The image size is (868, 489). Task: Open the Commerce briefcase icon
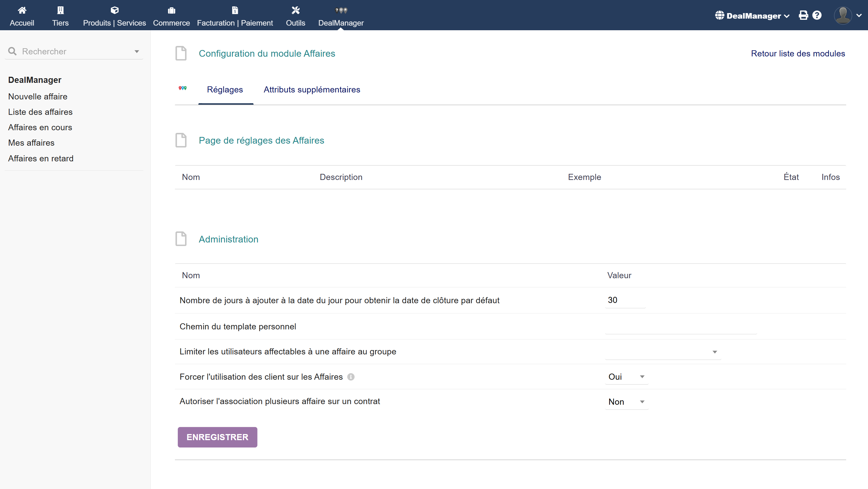(x=172, y=10)
